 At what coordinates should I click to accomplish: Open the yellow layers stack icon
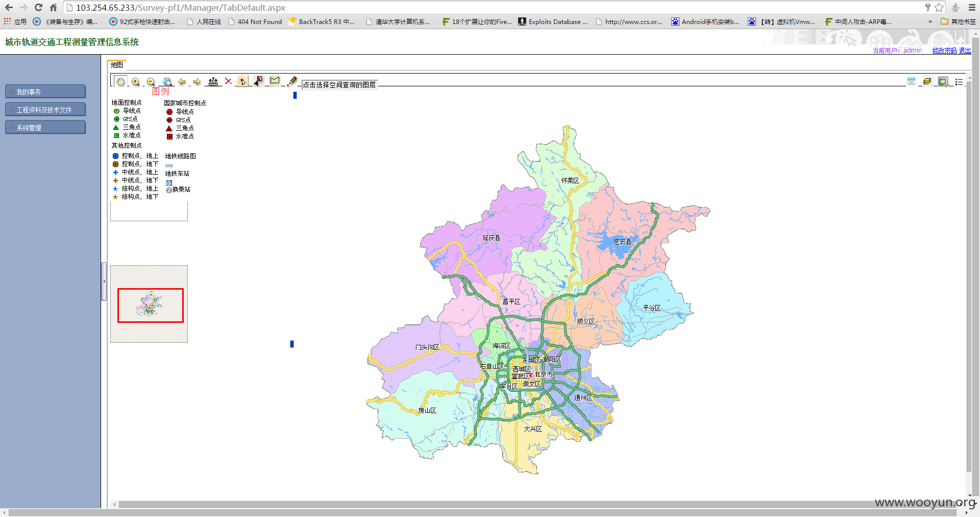coord(927,81)
